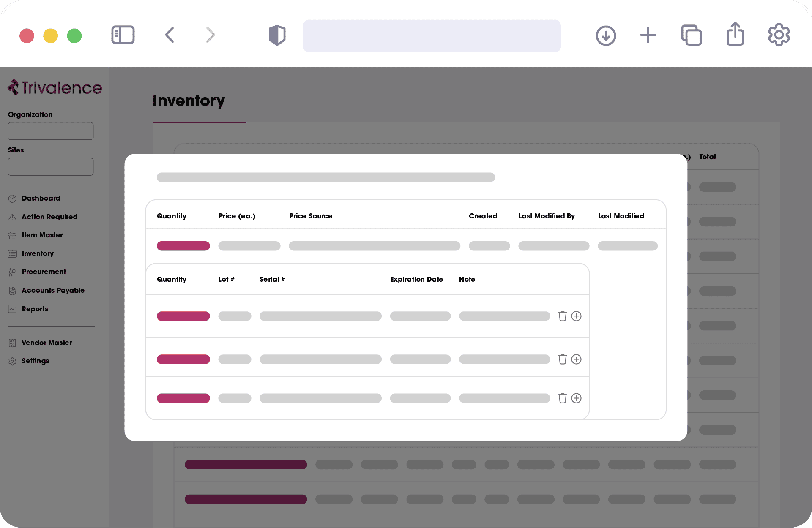This screenshot has height=528, width=812.
Task: Add a new lot entry with plus icon
Action: [577, 316]
